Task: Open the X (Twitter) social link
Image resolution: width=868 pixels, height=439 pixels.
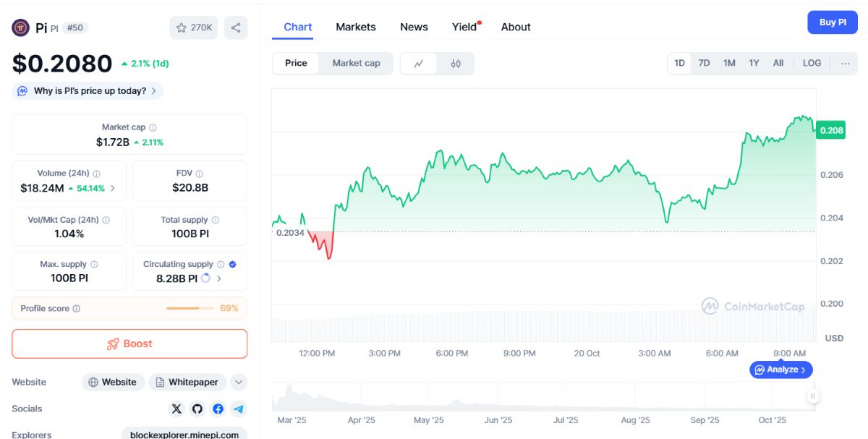Action: pyautogui.click(x=176, y=409)
